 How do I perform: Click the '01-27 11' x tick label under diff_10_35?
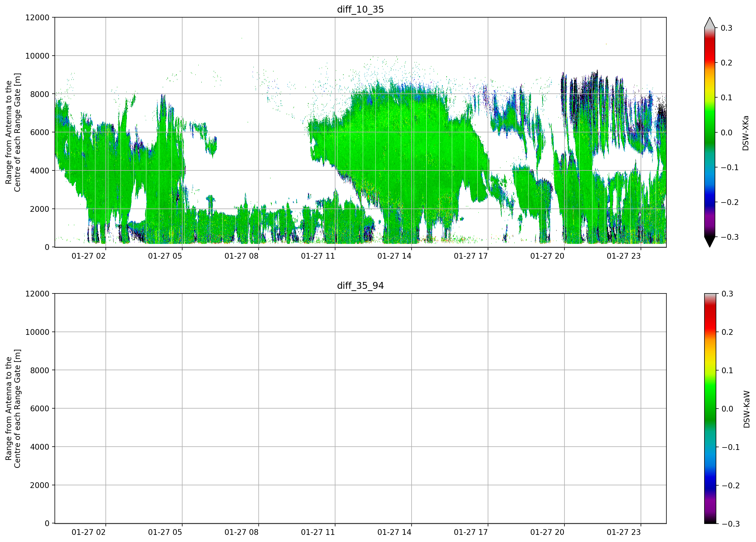coord(318,256)
